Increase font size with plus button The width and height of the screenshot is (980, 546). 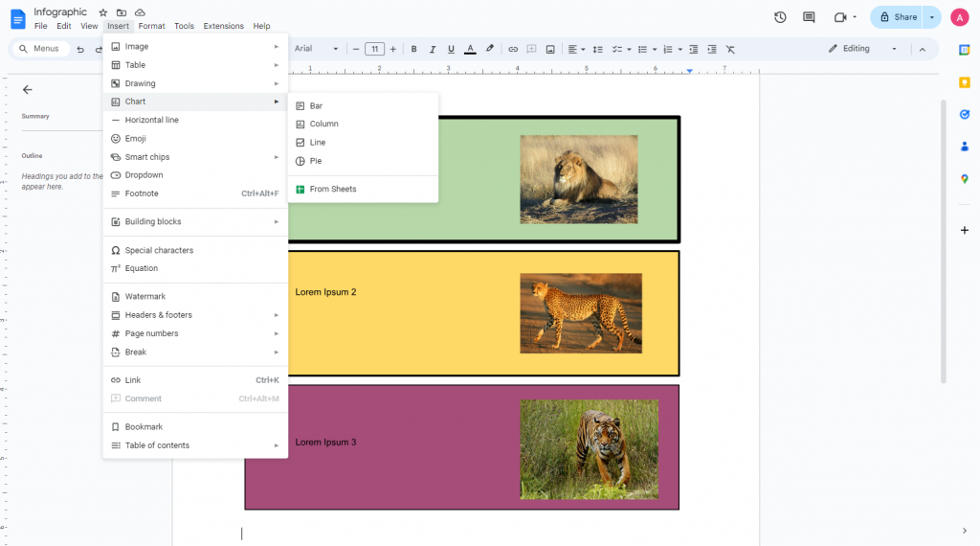point(393,49)
